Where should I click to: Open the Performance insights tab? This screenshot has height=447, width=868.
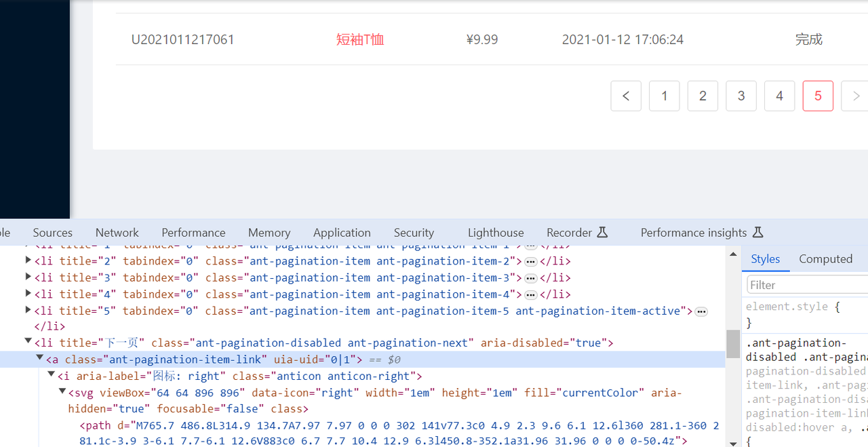(702, 233)
